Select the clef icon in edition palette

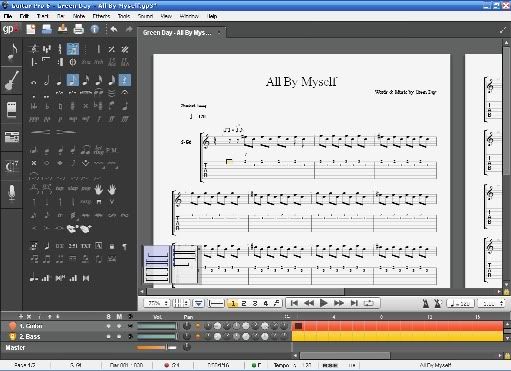click(34, 49)
